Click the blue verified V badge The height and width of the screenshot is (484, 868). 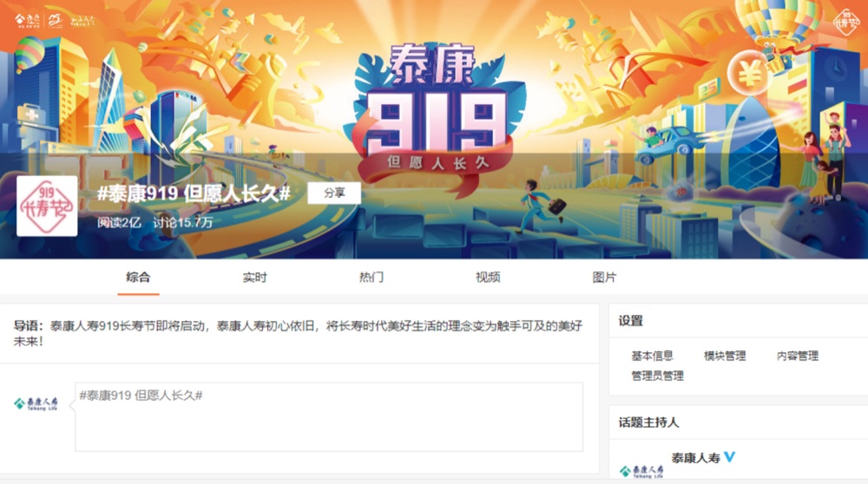[730, 457]
